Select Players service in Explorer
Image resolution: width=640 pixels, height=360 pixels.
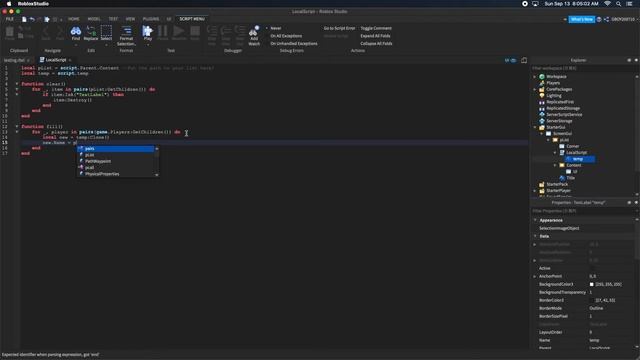pos(553,83)
